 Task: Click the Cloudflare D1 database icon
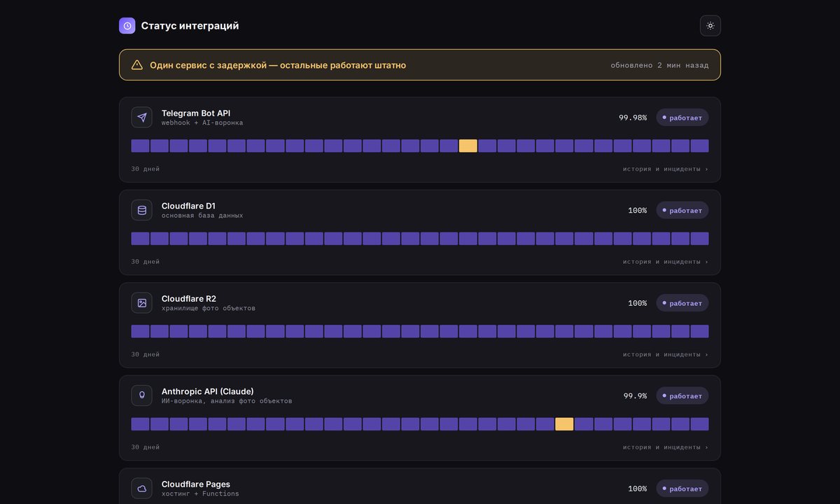point(142,210)
